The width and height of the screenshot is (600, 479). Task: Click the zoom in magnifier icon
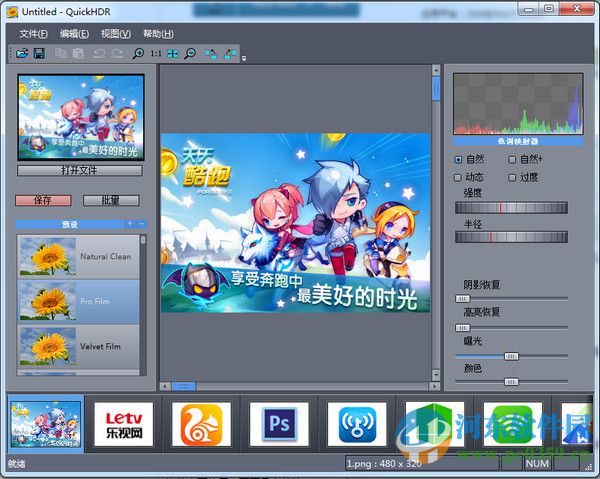tap(138, 54)
